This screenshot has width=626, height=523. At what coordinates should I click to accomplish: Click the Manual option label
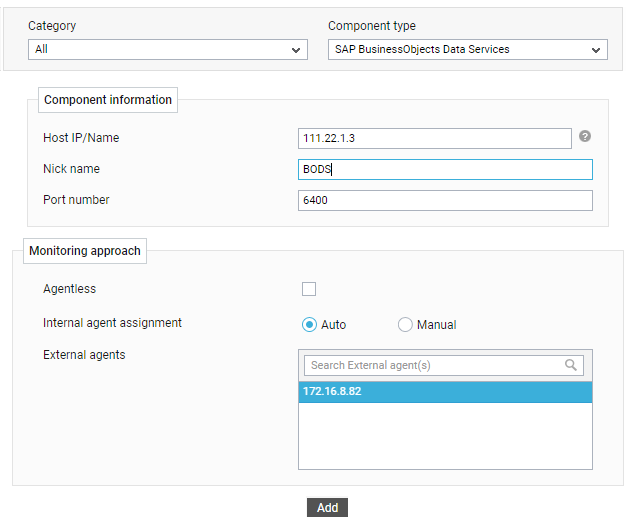(436, 325)
